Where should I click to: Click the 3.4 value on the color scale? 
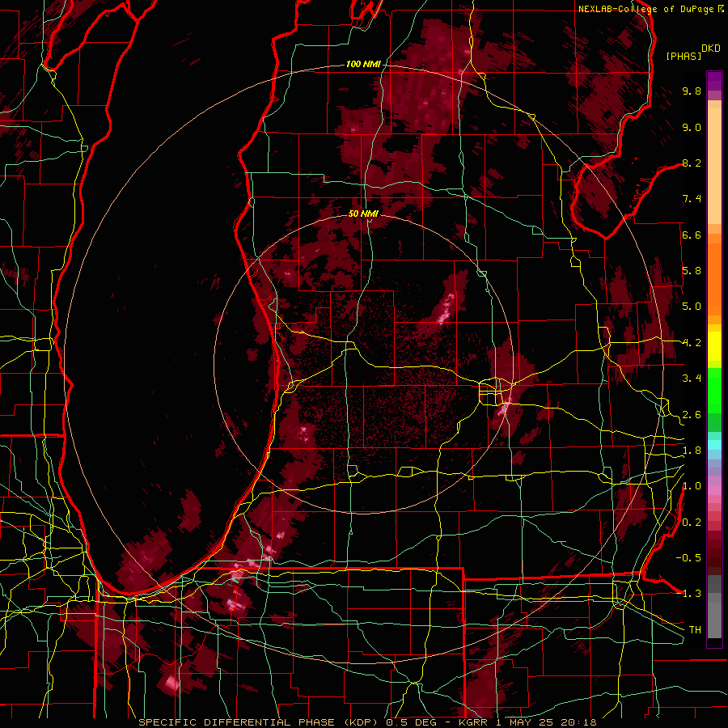692,379
